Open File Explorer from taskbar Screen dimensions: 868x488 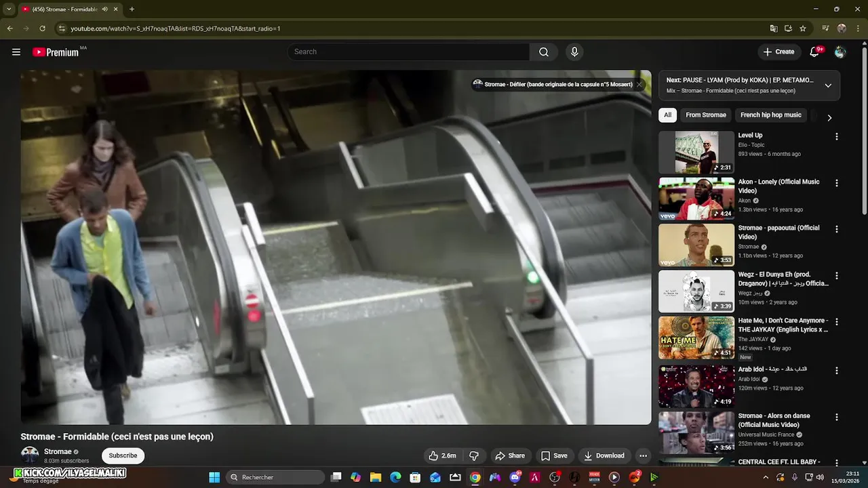point(376,477)
